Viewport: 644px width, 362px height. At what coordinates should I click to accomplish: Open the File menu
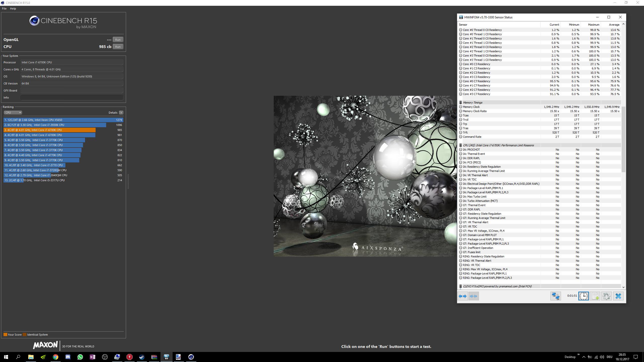4,9
